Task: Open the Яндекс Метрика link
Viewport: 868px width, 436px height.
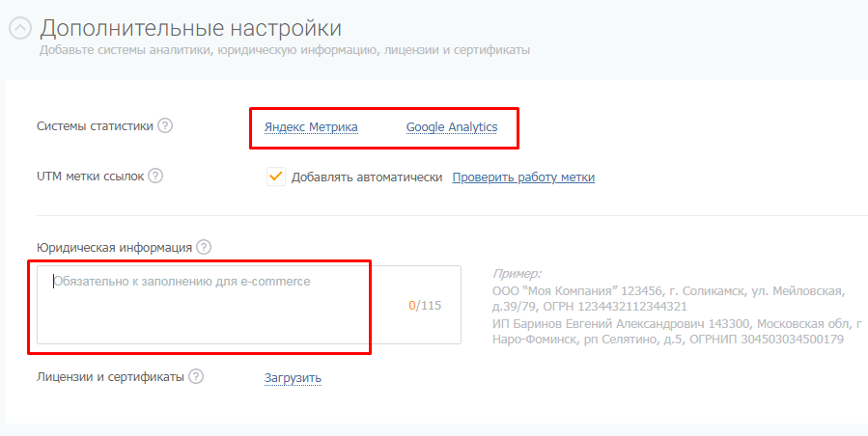Action: click(x=311, y=127)
